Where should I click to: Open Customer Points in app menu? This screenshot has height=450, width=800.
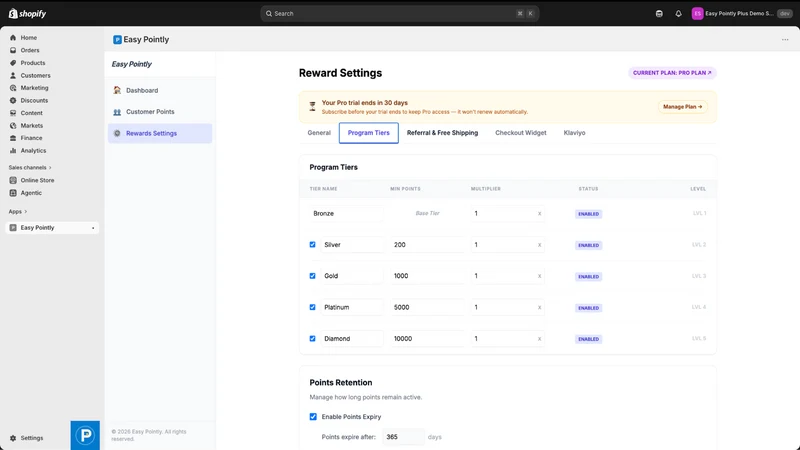coord(160,112)
